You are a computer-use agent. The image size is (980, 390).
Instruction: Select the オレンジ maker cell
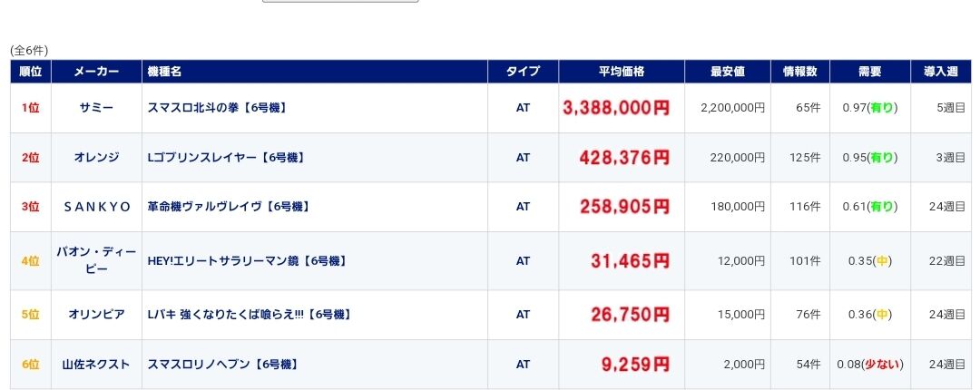pos(97,158)
